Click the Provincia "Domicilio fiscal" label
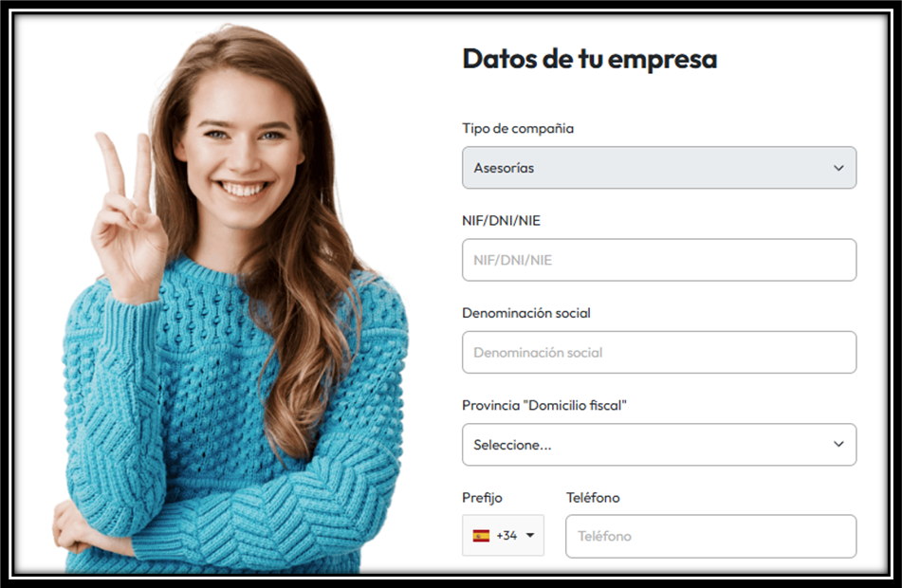902x588 pixels. point(544,406)
